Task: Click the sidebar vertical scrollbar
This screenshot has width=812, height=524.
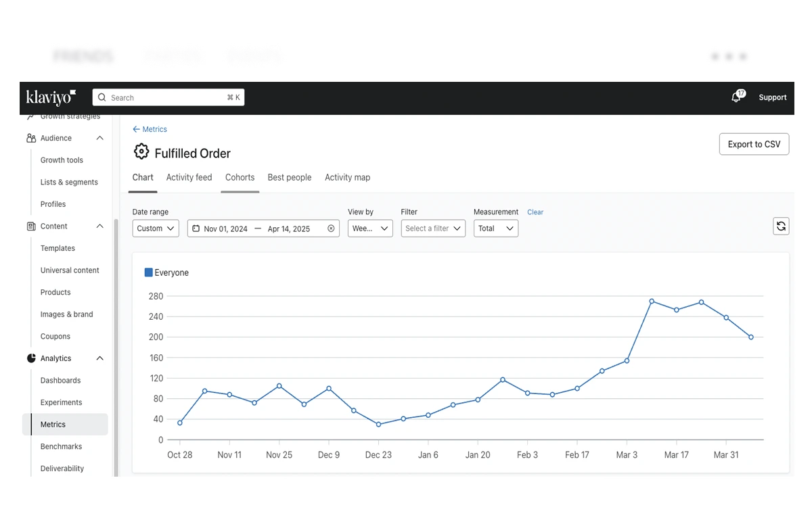Action: pyautogui.click(x=116, y=347)
